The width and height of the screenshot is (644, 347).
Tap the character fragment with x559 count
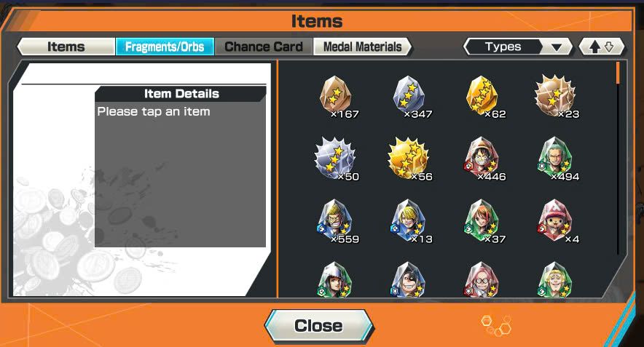tap(337, 221)
